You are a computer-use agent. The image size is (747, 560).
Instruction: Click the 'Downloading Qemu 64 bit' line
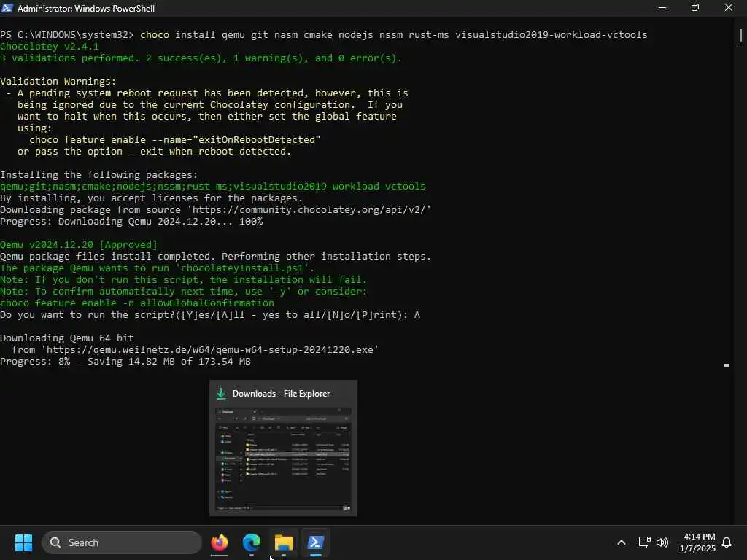(66, 338)
